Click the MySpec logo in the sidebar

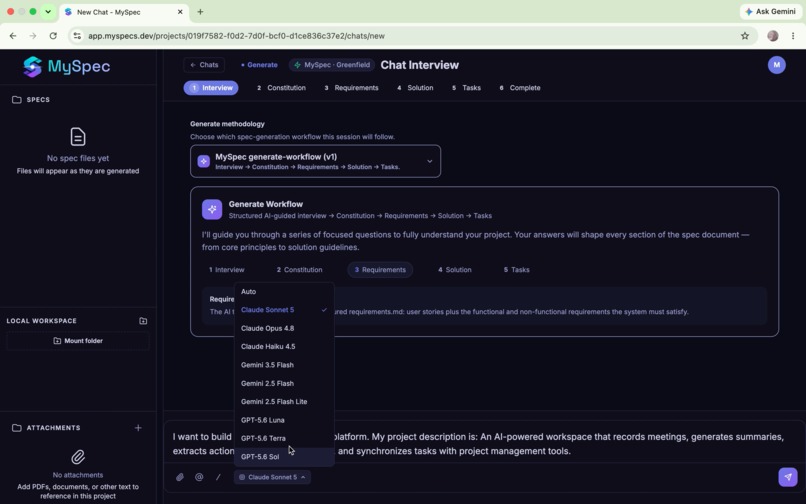click(67, 66)
